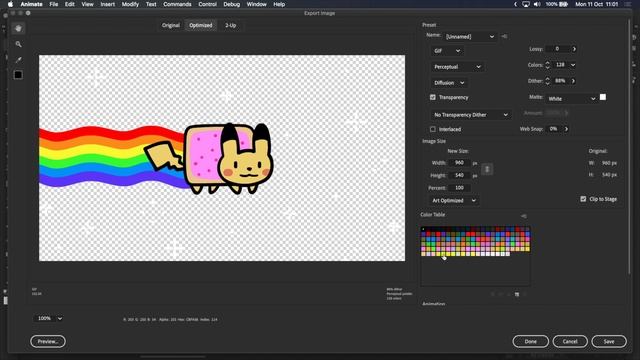This screenshot has height=360, width=640.
Task: Click the Cancel button
Action: 570,341
